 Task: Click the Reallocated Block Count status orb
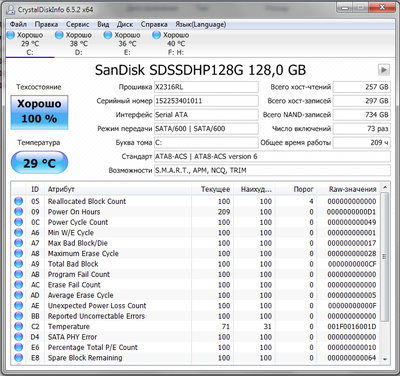19,201
